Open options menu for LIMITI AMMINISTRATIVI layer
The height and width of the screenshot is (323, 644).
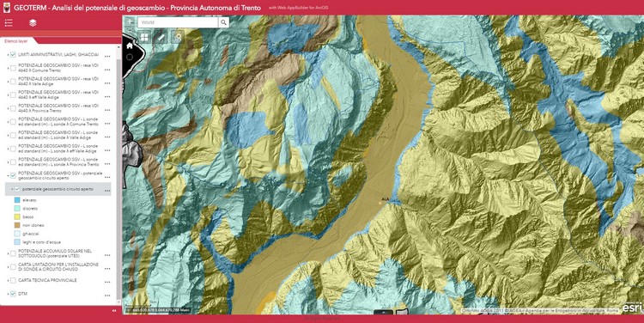(x=107, y=57)
